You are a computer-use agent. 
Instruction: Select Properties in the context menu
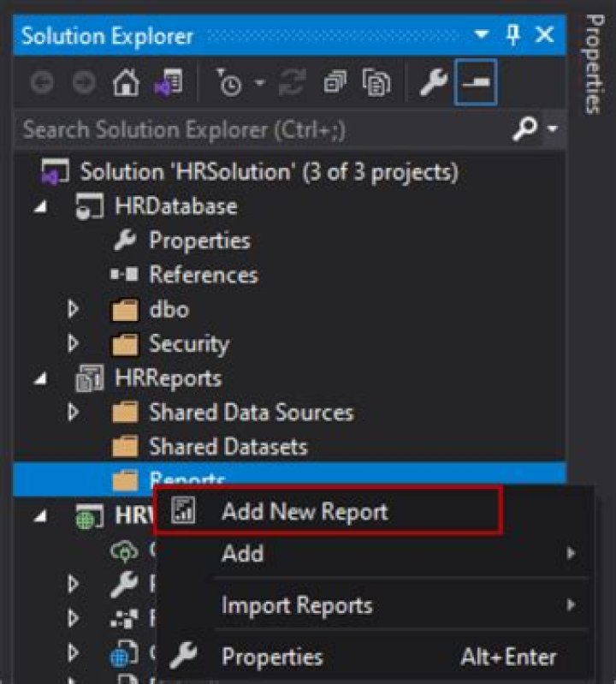[272, 657]
